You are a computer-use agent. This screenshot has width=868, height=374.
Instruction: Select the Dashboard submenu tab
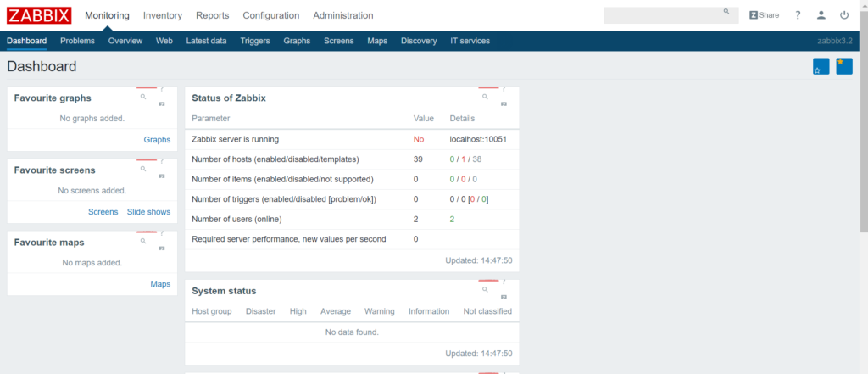click(x=26, y=41)
